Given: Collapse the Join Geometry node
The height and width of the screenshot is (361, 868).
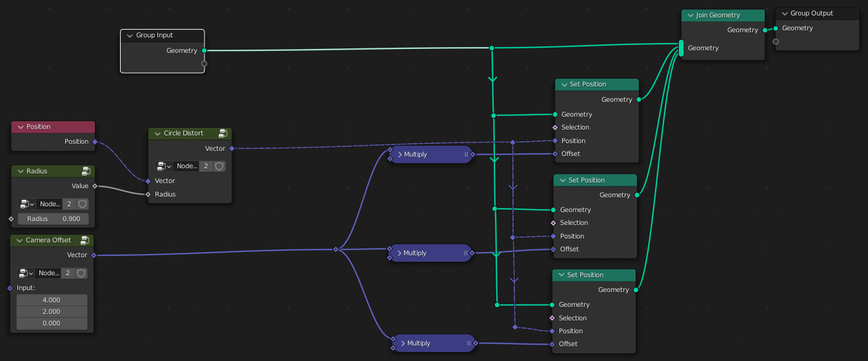Looking at the screenshot, I should click(x=689, y=15).
